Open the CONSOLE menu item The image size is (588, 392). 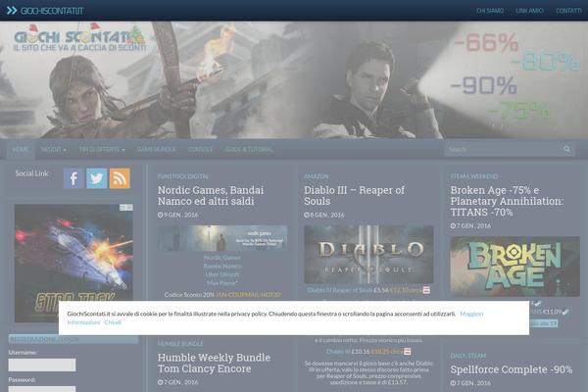200,149
